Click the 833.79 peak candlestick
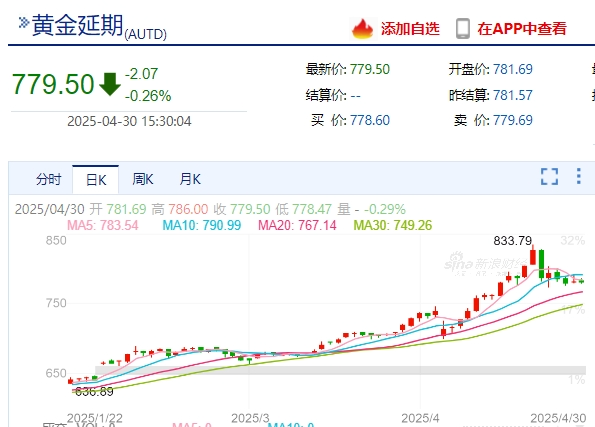 [533, 255]
